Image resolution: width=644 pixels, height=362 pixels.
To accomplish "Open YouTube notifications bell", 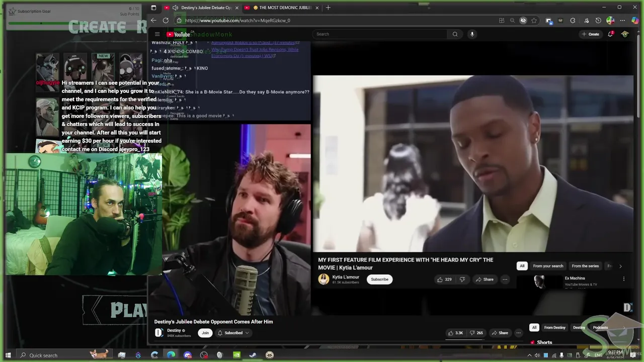I will pyautogui.click(x=610, y=34).
